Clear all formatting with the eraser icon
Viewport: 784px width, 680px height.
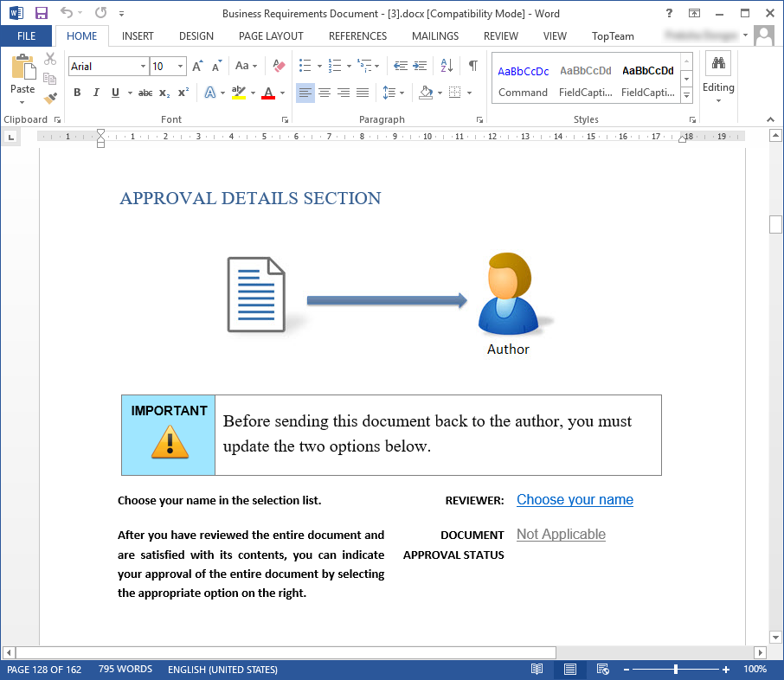click(x=279, y=66)
